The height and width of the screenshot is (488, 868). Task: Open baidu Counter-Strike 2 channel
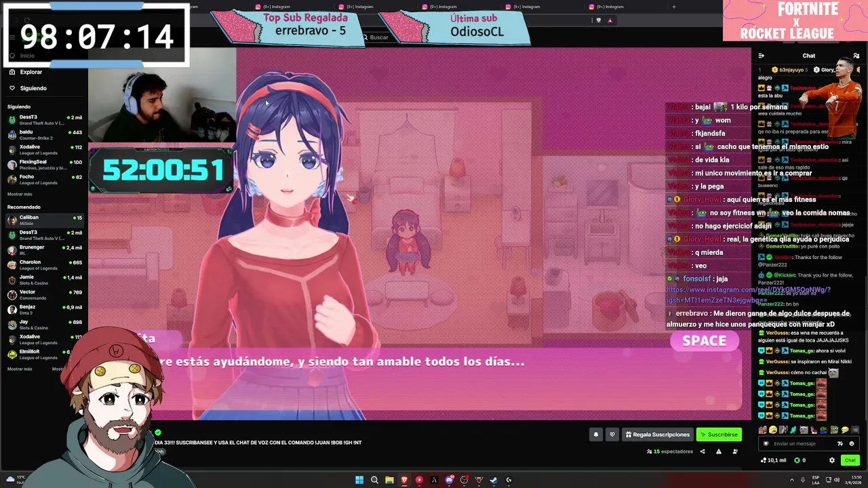click(x=44, y=135)
